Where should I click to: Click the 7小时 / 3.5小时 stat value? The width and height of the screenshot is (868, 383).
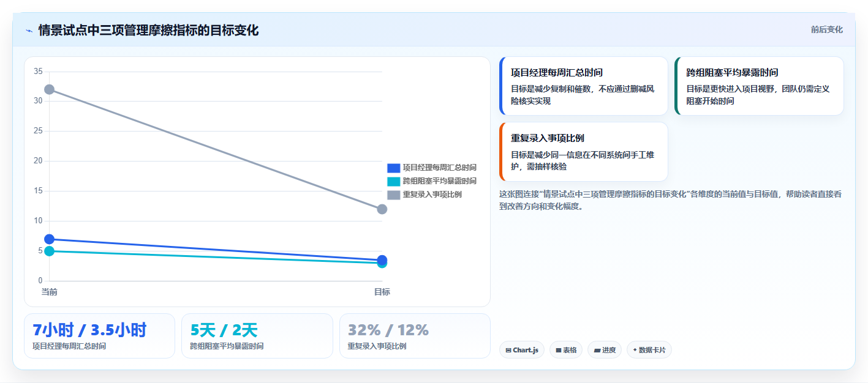[89, 330]
